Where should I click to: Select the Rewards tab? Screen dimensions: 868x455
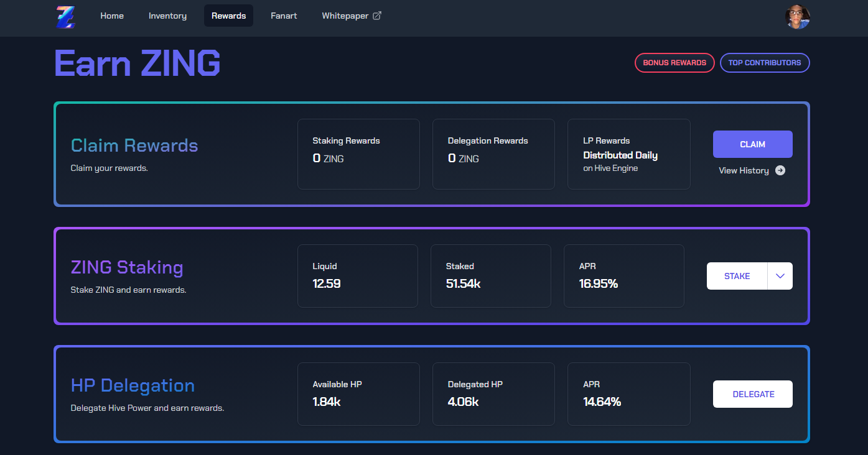[x=228, y=16]
